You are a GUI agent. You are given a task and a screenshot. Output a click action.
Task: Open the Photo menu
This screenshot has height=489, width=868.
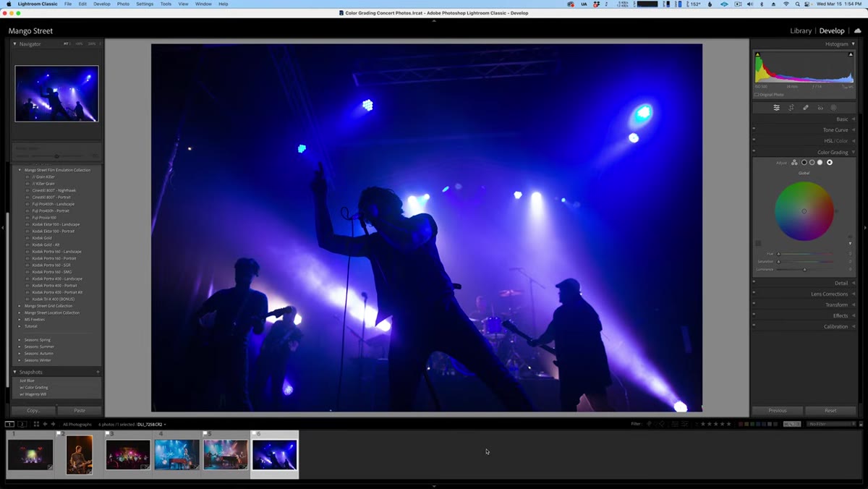(124, 4)
